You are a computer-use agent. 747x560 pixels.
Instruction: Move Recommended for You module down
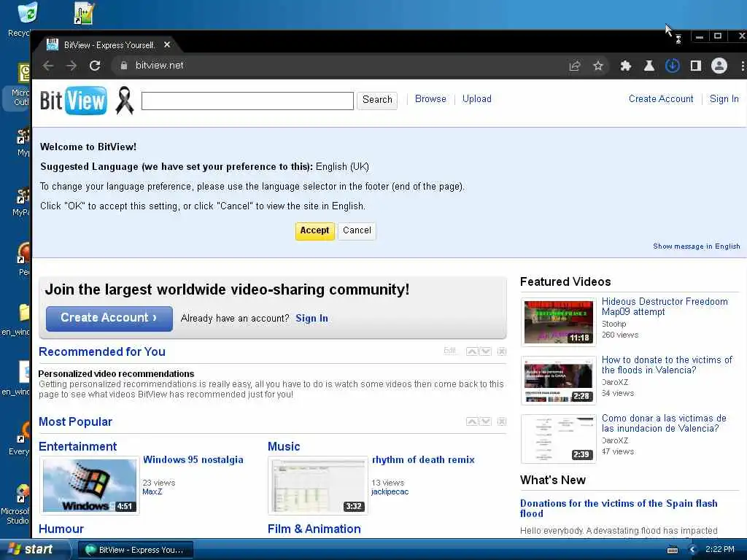[x=485, y=351]
